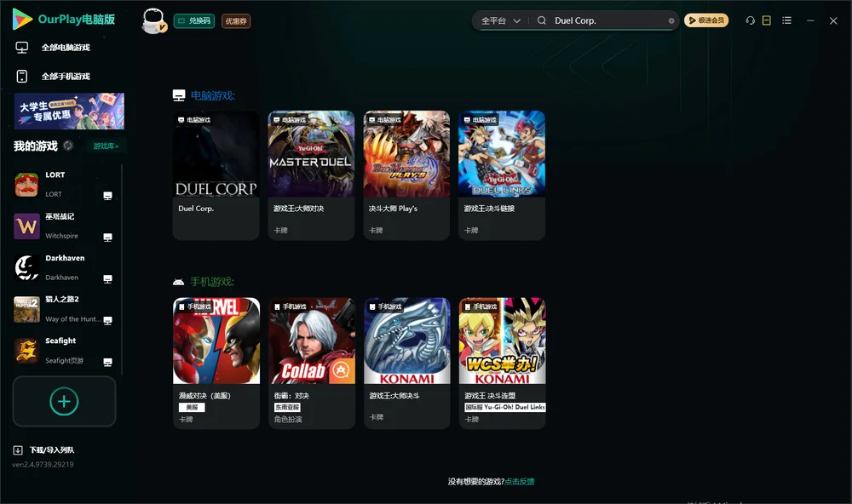Click the search magnifier icon

pyautogui.click(x=541, y=20)
